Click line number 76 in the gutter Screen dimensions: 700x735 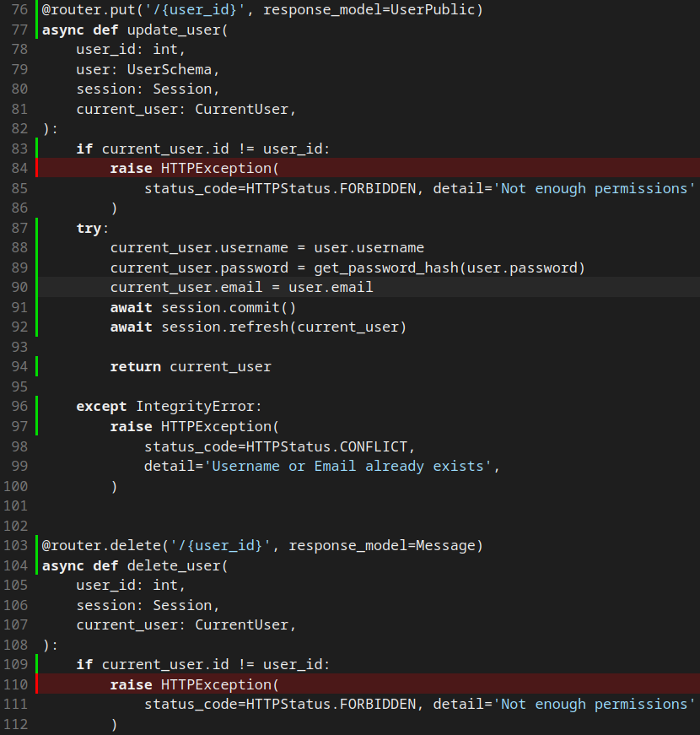point(19,9)
